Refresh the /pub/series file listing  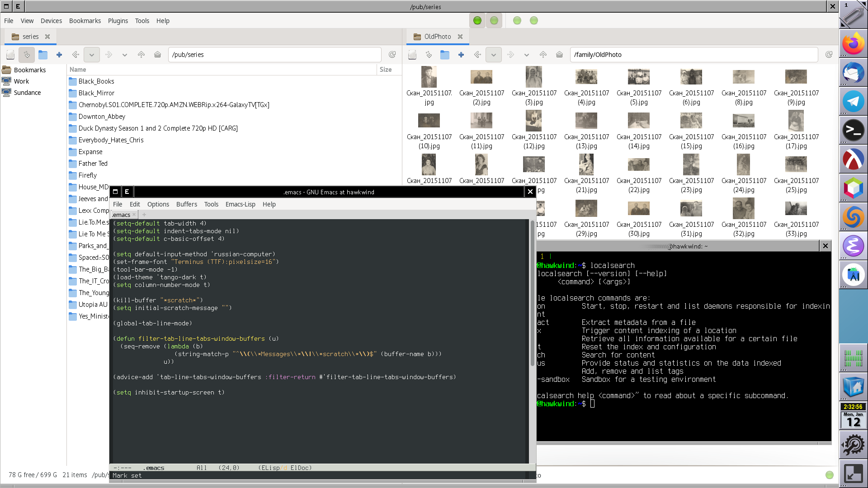point(392,55)
